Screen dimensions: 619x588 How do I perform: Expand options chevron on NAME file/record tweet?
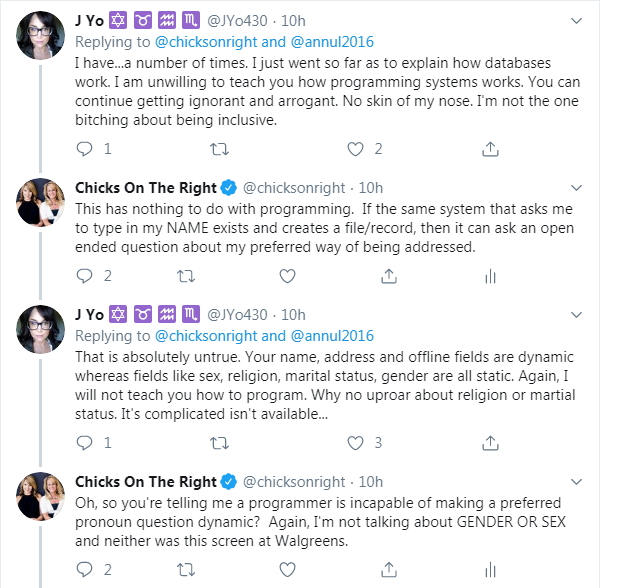coord(575,186)
